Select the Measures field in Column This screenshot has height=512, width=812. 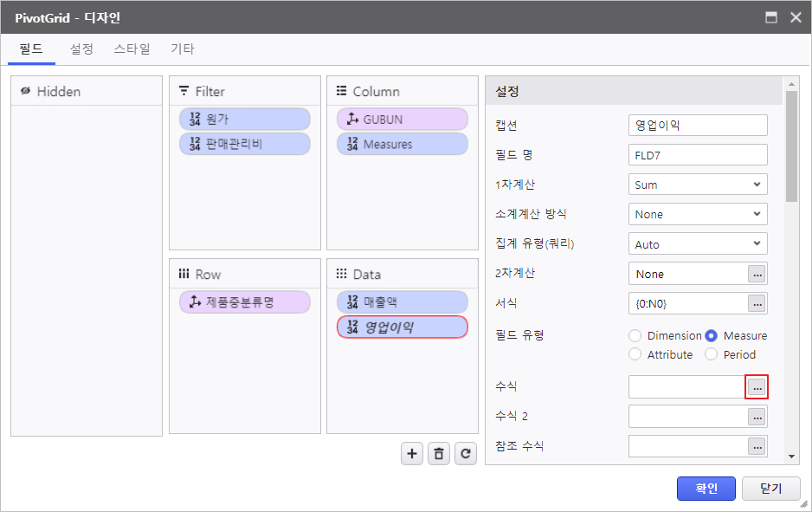pyautogui.click(x=403, y=144)
